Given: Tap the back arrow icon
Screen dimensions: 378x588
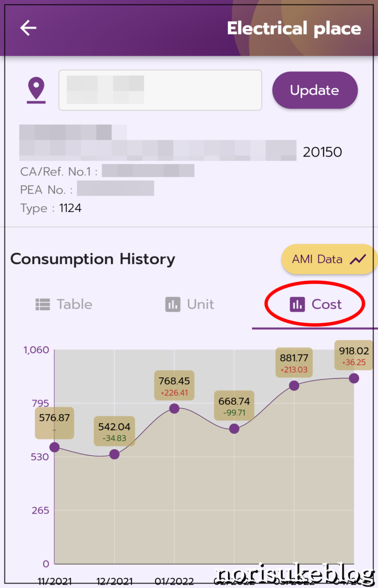Looking at the screenshot, I should [28, 28].
